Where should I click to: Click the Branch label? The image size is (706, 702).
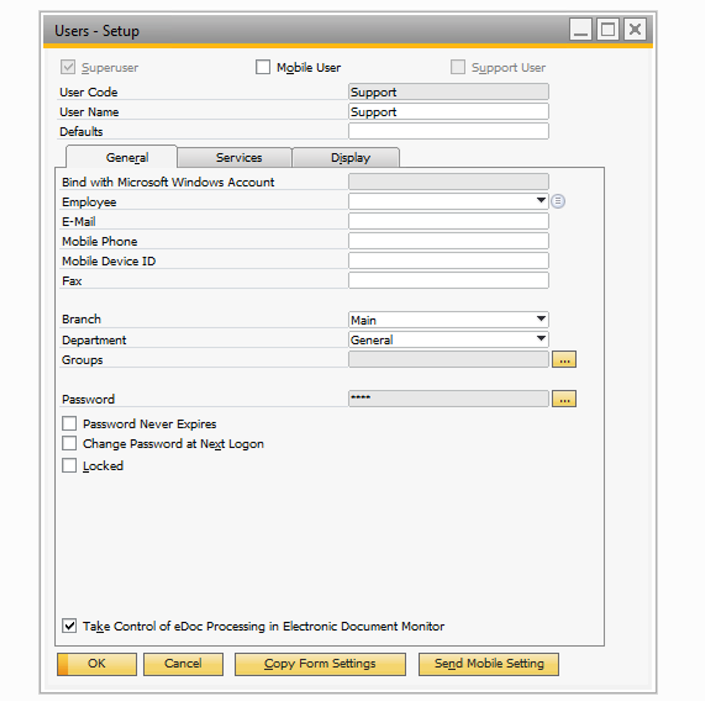click(81, 319)
